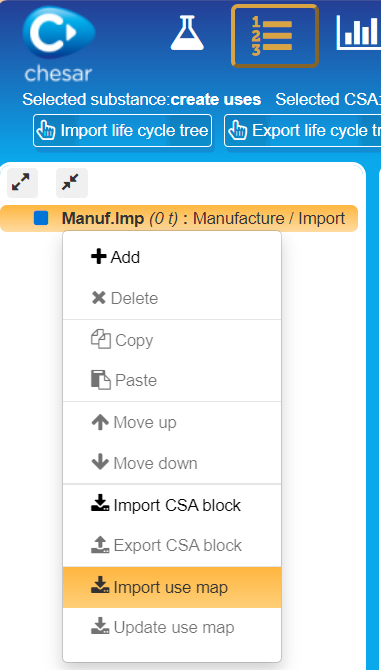381x670 pixels.
Task: Choose Delete in the context menu
Action: 172,298
